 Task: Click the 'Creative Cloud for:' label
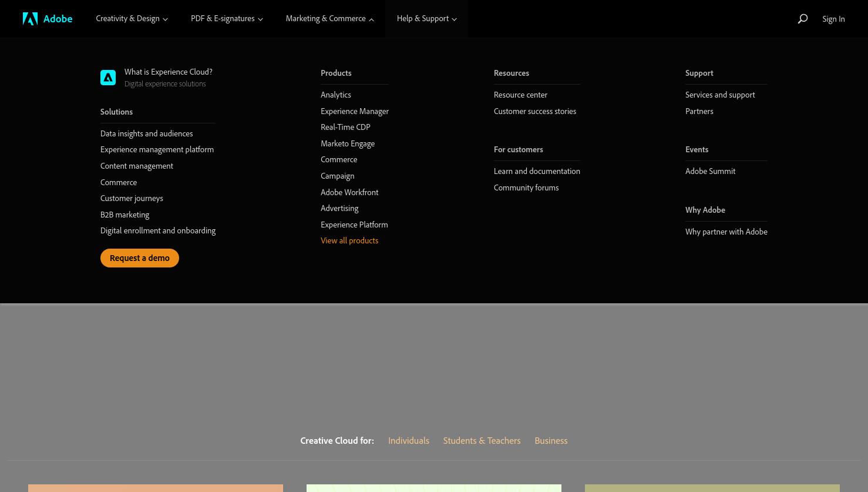[337, 440]
